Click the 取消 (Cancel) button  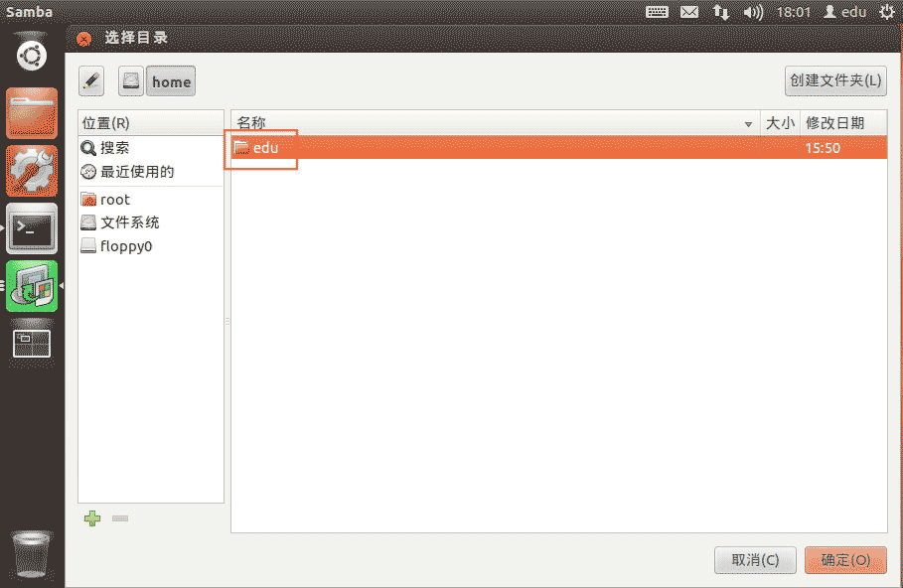tap(755, 560)
